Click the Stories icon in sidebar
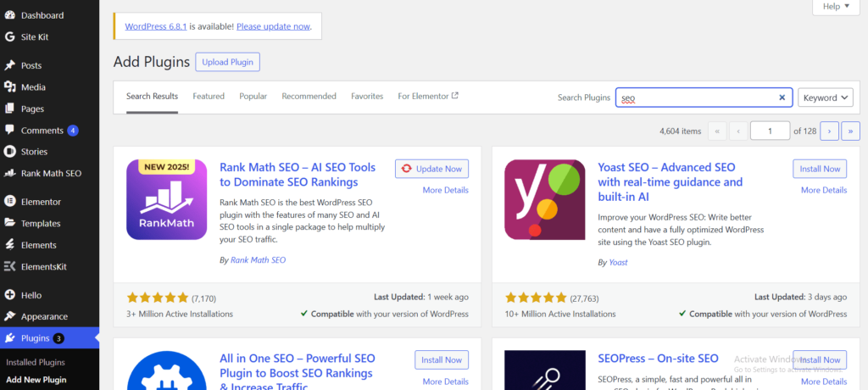868x390 pixels. pos(9,151)
